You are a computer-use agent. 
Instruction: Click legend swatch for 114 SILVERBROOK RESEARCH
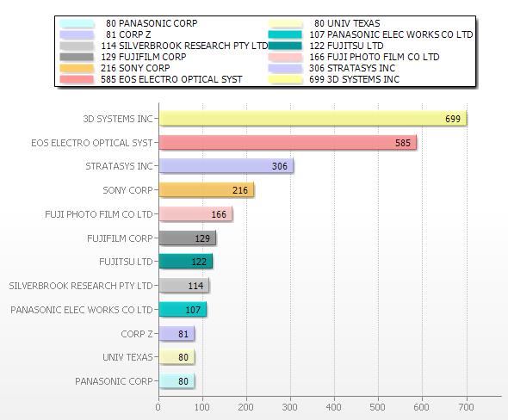coord(77,46)
